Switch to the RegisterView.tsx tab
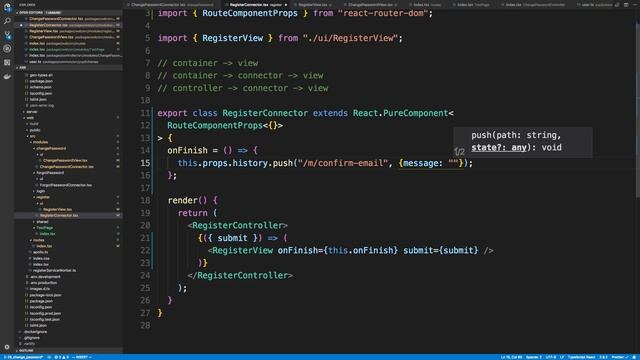640x360 pixels. pyautogui.click(x=313, y=5)
